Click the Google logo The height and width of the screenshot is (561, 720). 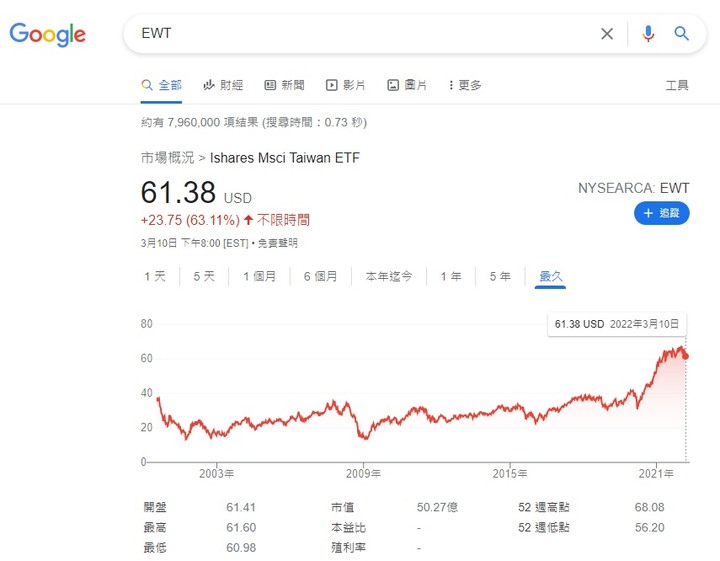coord(48,34)
